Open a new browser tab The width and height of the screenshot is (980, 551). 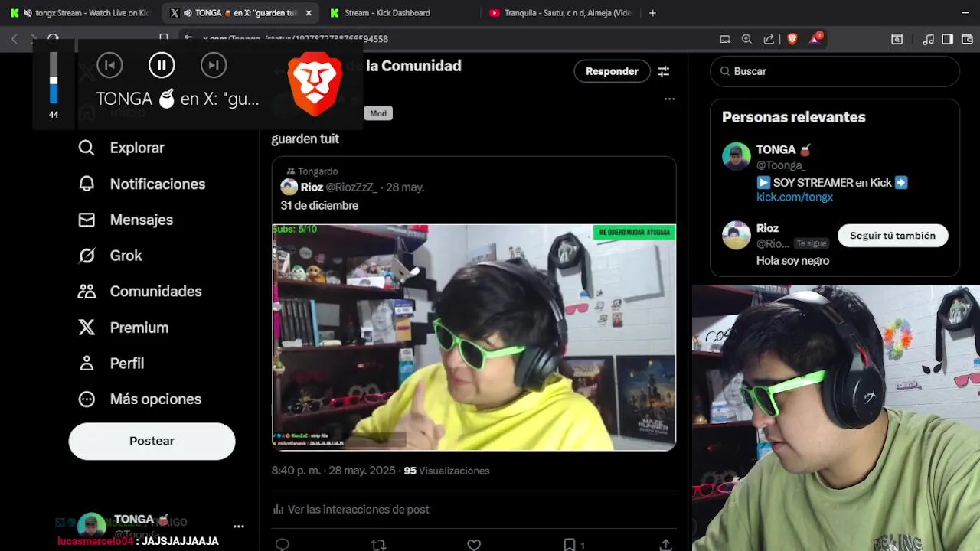(x=652, y=13)
